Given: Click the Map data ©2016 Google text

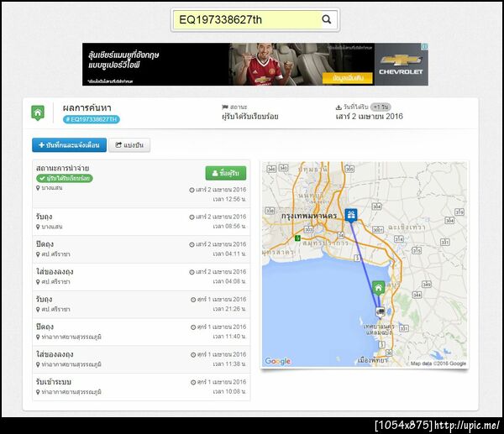Looking at the screenshot, I should pos(438,363).
